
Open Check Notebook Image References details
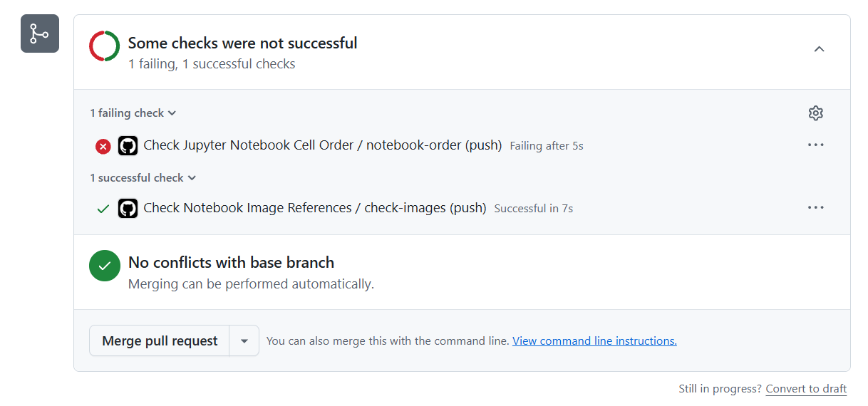(315, 208)
